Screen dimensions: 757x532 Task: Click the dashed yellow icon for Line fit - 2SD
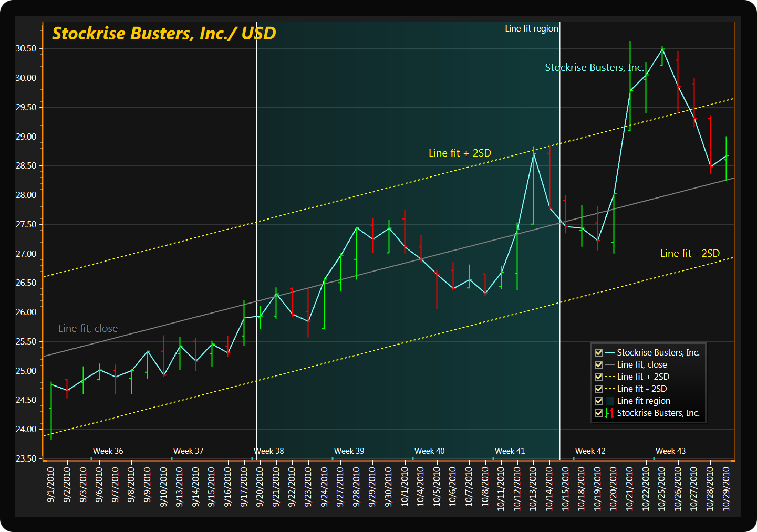click(609, 389)
